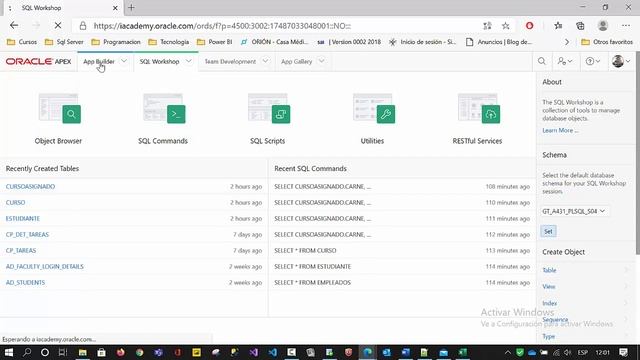
Task: Open File Explorer from the taskbar
Action: coord(82,352)
